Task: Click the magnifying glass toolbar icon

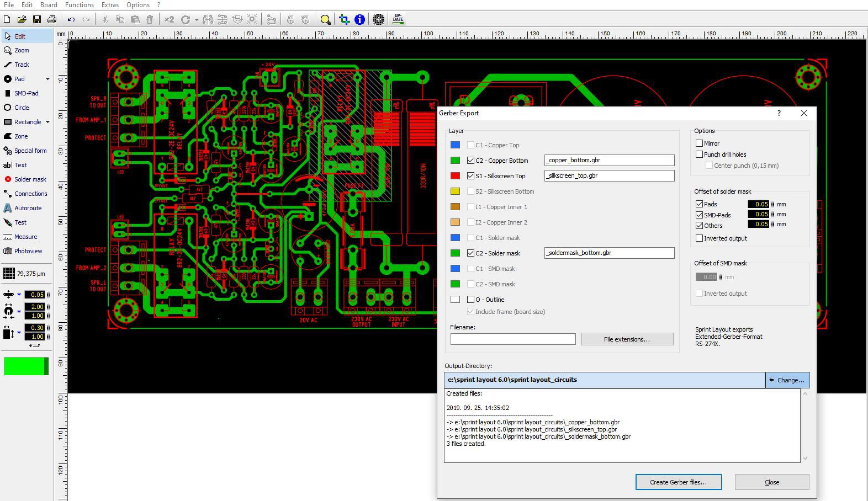Action: (x=325, y=19)
